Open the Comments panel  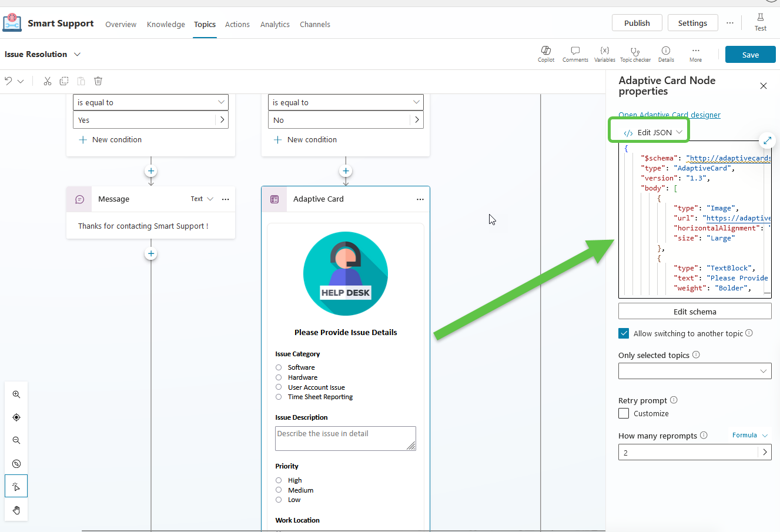(x=575, y=53)
